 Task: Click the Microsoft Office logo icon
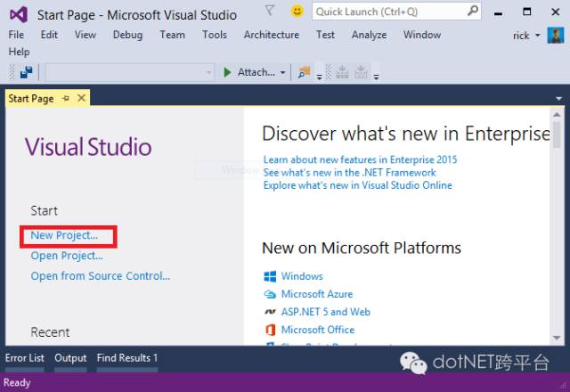pyautogui.click(x=270, y=330)
